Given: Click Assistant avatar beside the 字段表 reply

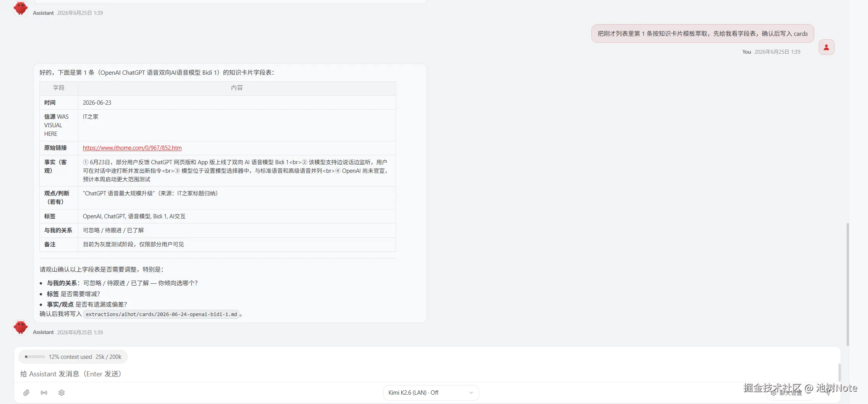Looking at the screenshot, I should pos(20,327).
